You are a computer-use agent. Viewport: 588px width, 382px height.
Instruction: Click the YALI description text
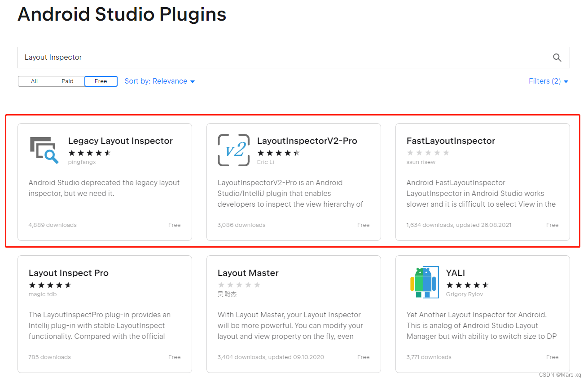482,326
